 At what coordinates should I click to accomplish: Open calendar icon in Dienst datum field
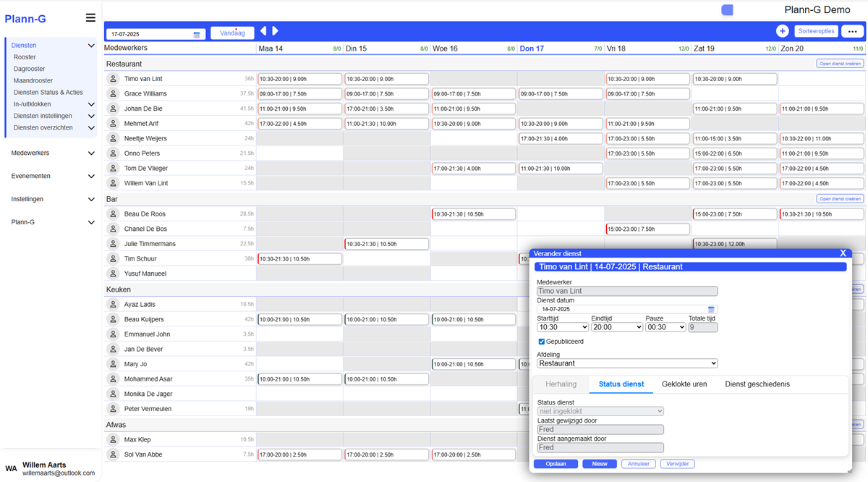[711, 309]
